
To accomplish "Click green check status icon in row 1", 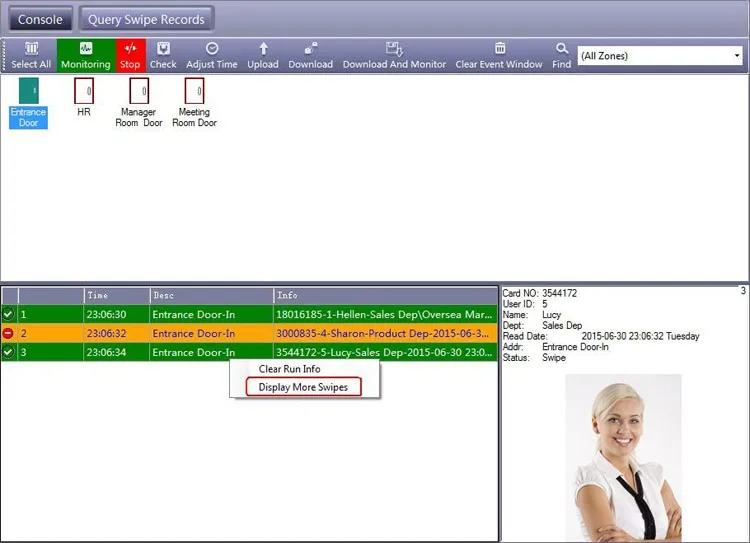I will click(8, 314).
